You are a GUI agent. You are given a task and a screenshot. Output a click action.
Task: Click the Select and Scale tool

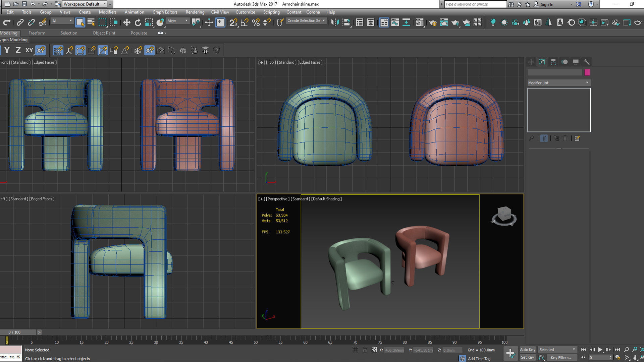point(149,22)
